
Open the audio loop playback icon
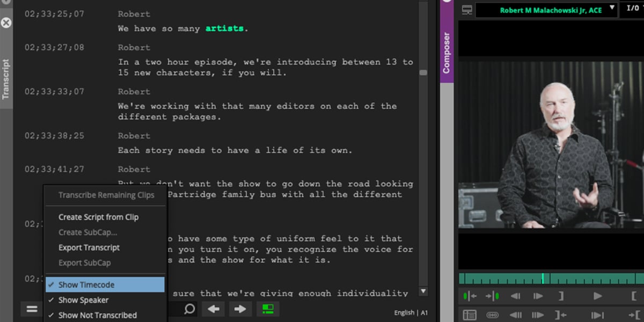click(x=493, y=315)
